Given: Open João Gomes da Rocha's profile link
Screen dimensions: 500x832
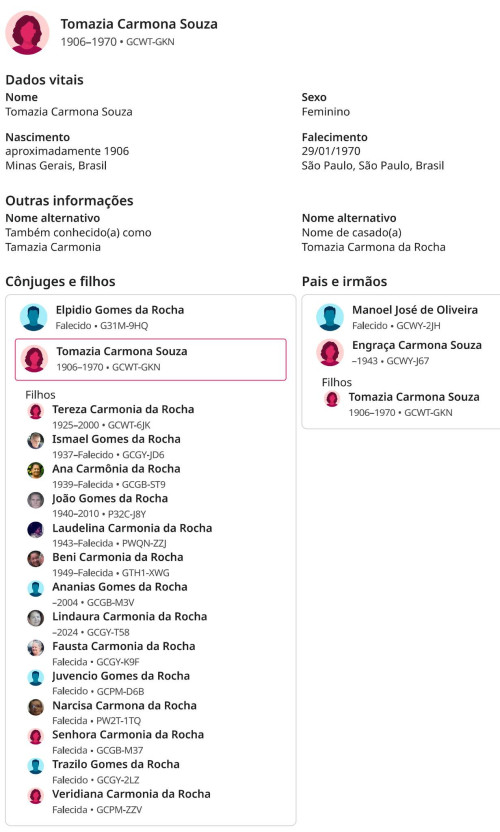Looking at the screenshot, I should (110, 498).
